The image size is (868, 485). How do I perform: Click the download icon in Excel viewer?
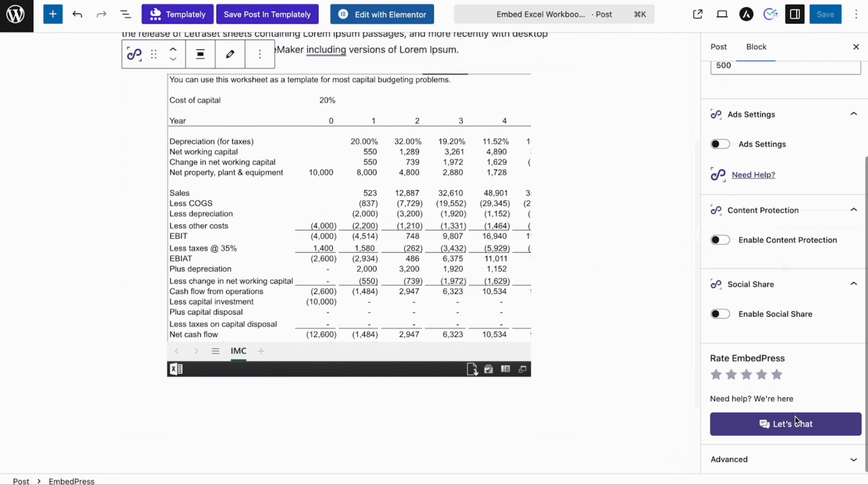(x=472, y=369)
